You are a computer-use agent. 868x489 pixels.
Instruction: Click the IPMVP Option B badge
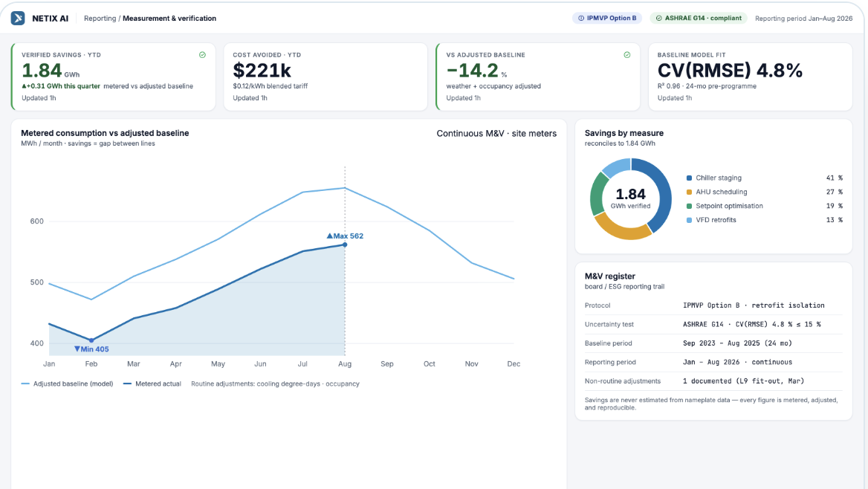(607, 19)
